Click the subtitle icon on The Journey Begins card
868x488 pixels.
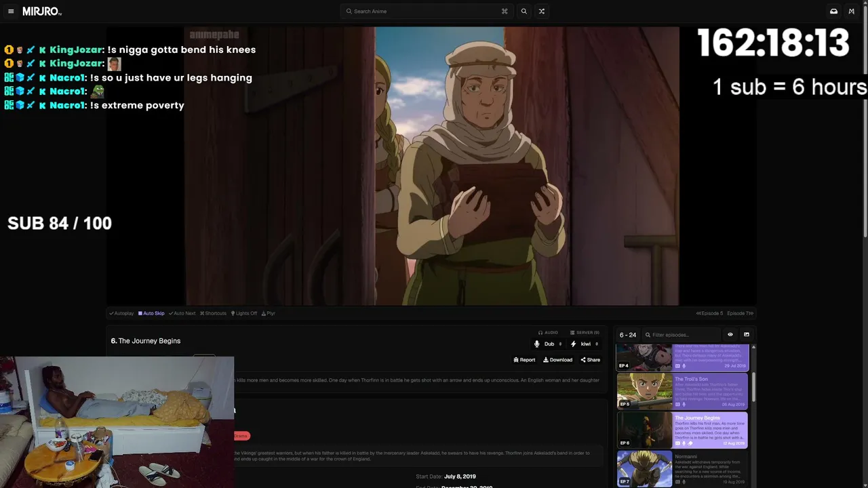677,443
